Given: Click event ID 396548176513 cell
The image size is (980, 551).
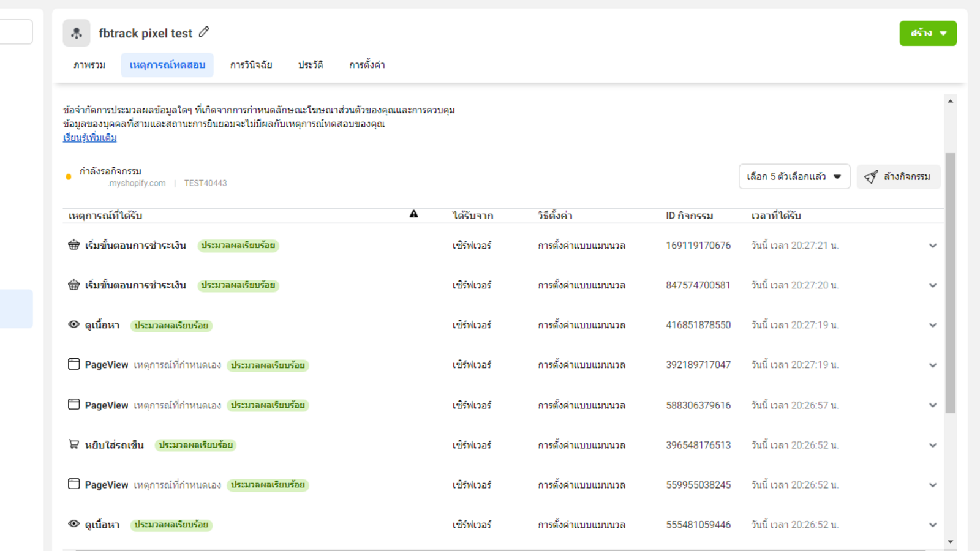Looking at the screenshot, I should pyautogui.click(x=698, y=445).
